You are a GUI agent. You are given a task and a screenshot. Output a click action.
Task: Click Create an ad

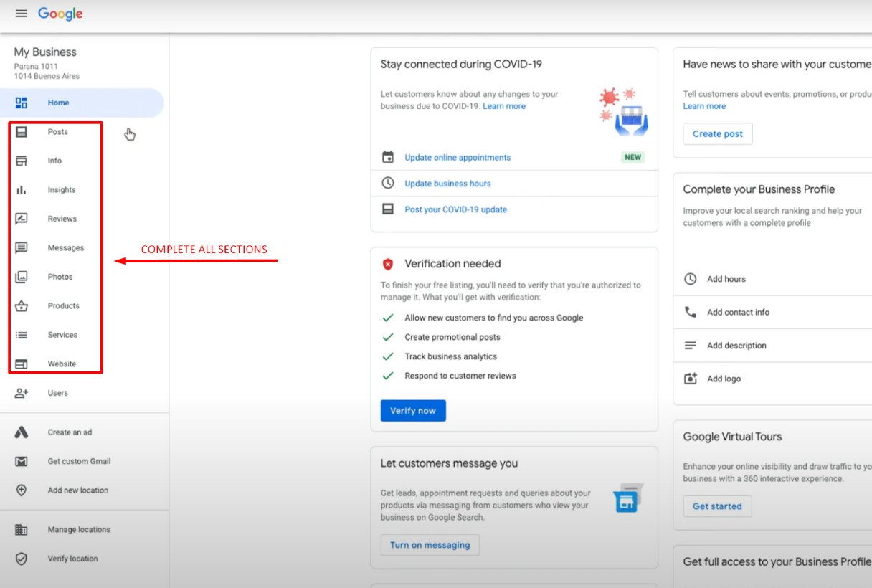[70, 432]
